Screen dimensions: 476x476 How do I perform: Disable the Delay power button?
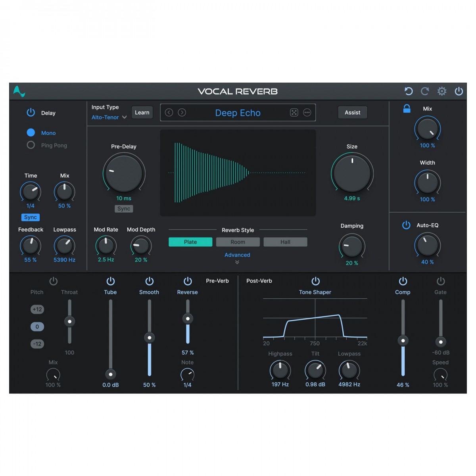point(31,113)
